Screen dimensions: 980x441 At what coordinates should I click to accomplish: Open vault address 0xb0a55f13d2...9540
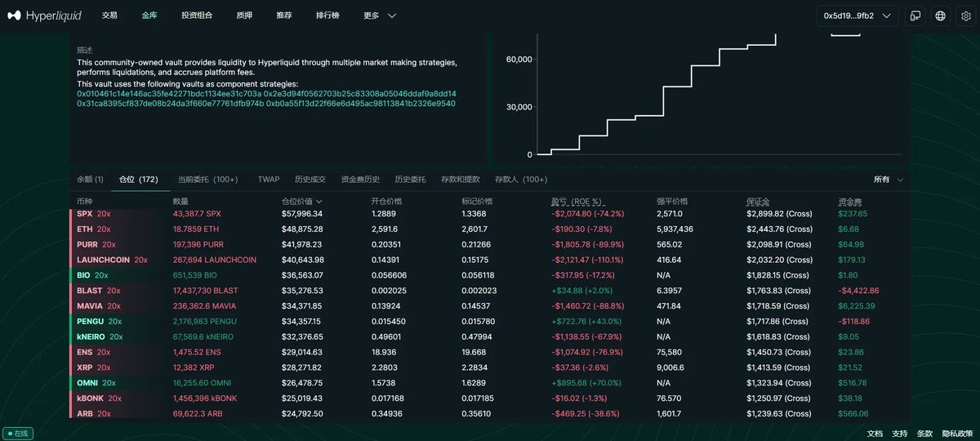point(361,104)
